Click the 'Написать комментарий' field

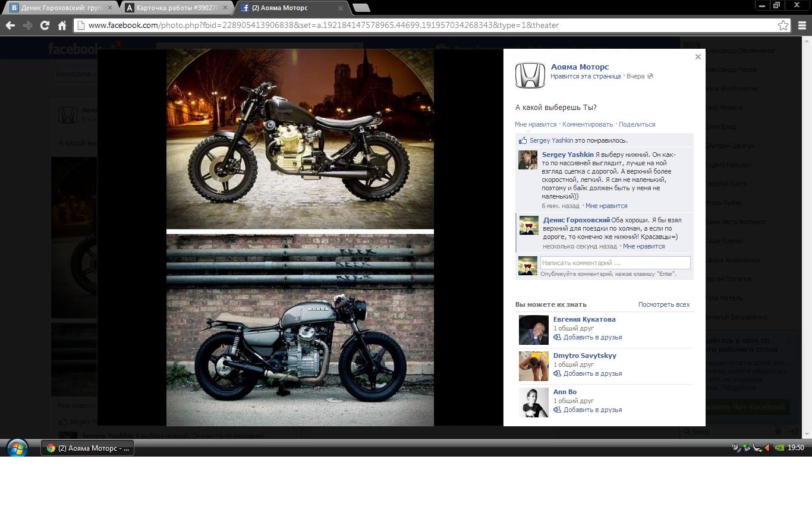click(615, 263)
